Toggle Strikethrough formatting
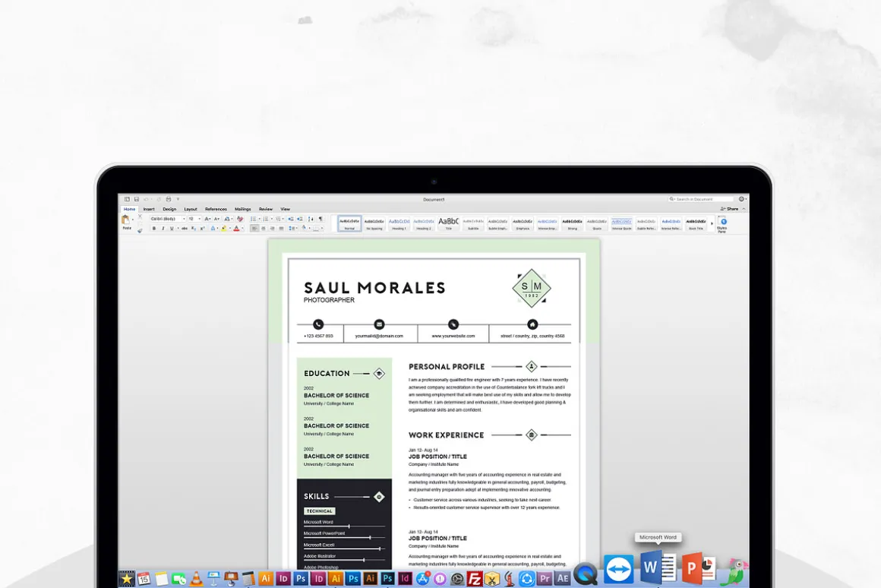The image size is (881, 588). click(185, 228)
